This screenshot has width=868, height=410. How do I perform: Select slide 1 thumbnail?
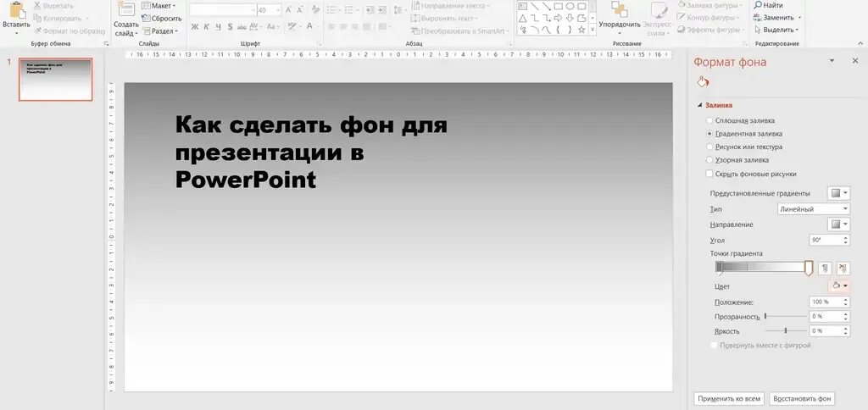(x=55, y=80)
